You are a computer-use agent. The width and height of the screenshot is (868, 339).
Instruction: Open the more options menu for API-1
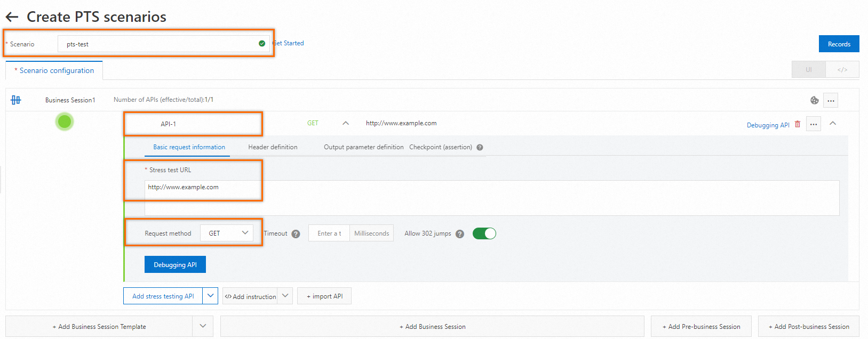click(x=814, y=124)
